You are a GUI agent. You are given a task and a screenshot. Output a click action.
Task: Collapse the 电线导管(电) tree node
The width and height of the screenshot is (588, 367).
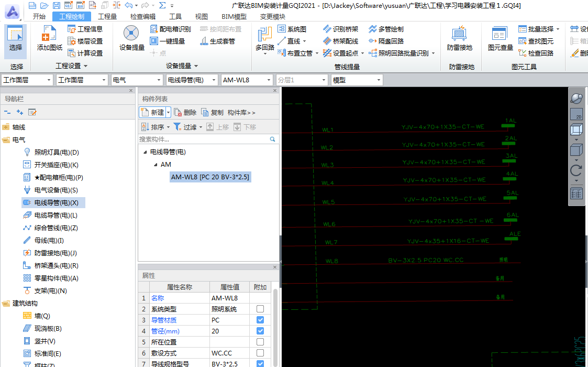(145, 152)
